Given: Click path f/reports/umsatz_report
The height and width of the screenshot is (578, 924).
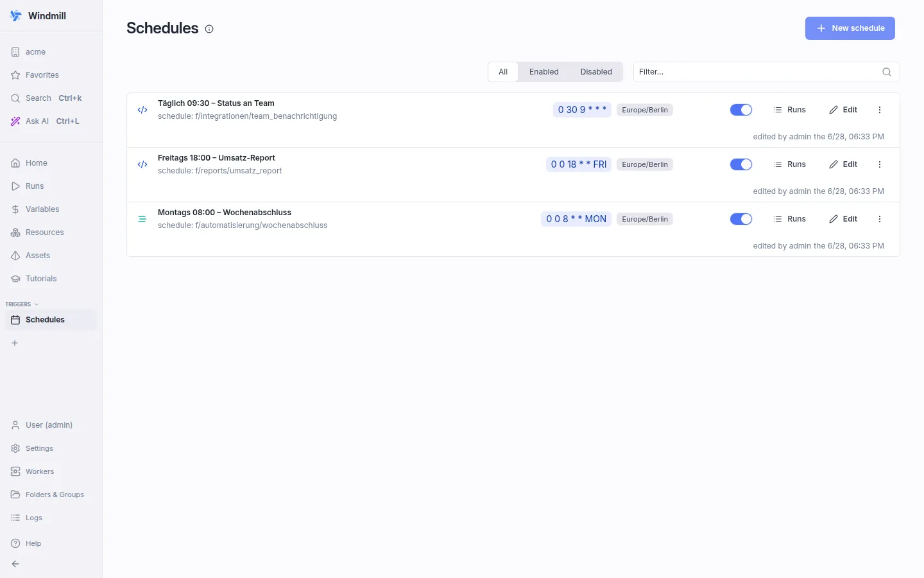Looking at the screenshot, I should (x=239, y=171).
